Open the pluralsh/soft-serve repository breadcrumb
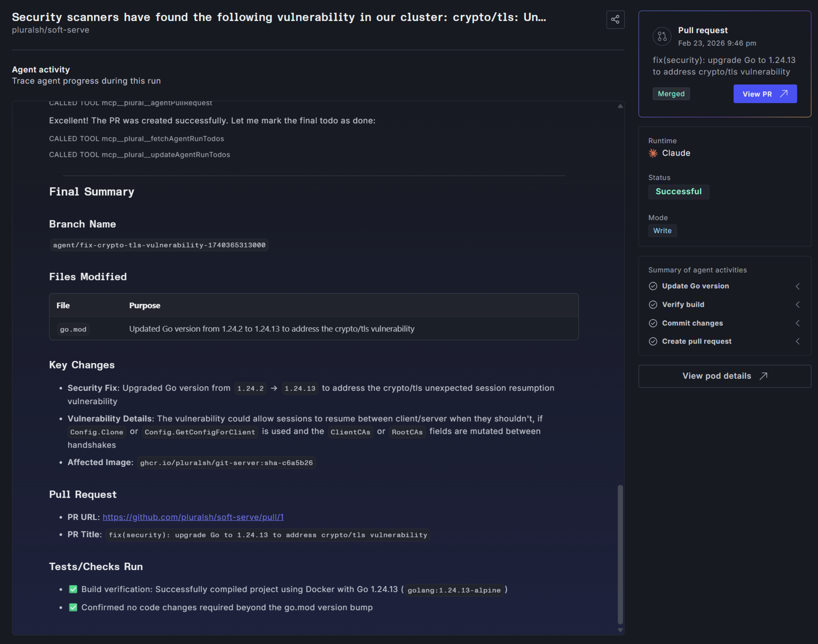The height and width of the screenshot is (644, 818). click(50, 30)
